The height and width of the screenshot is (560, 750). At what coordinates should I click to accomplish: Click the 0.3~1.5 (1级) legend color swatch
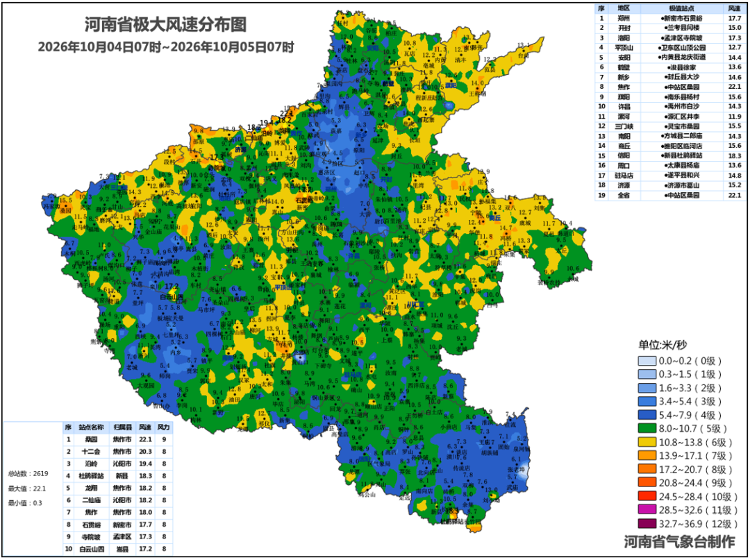click(x=647, y=374)
